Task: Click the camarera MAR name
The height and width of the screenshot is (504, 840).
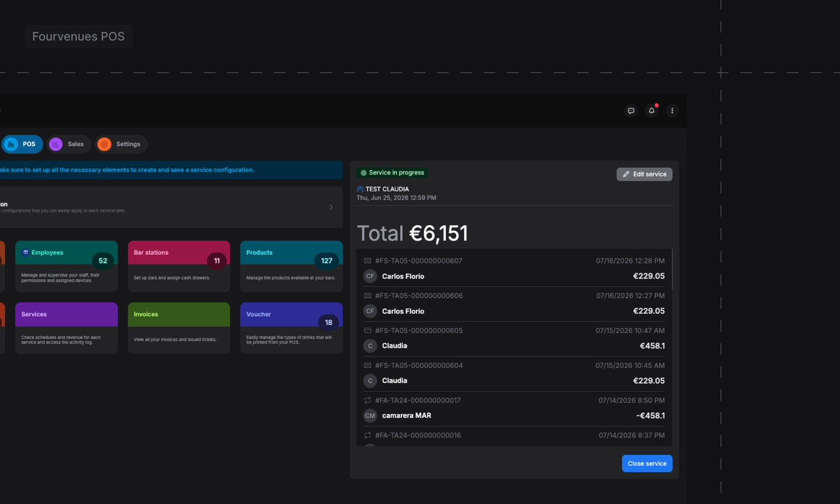Action: pos(407,416)
